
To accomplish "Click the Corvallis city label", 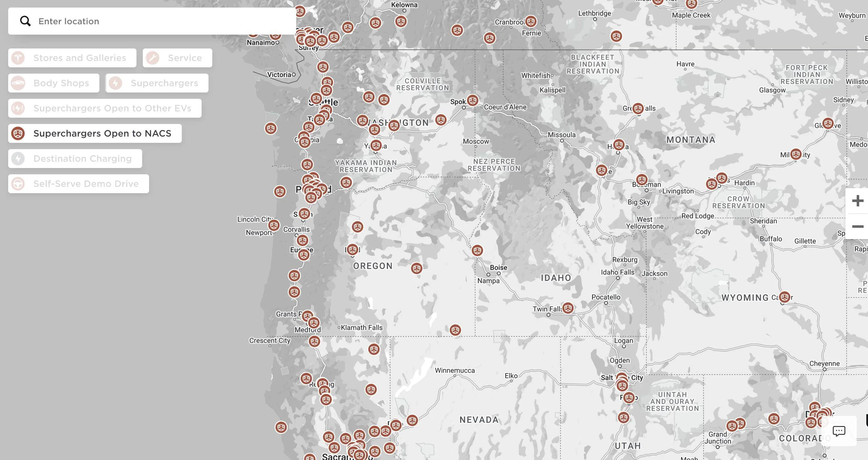I will click(x=296, y=229).
